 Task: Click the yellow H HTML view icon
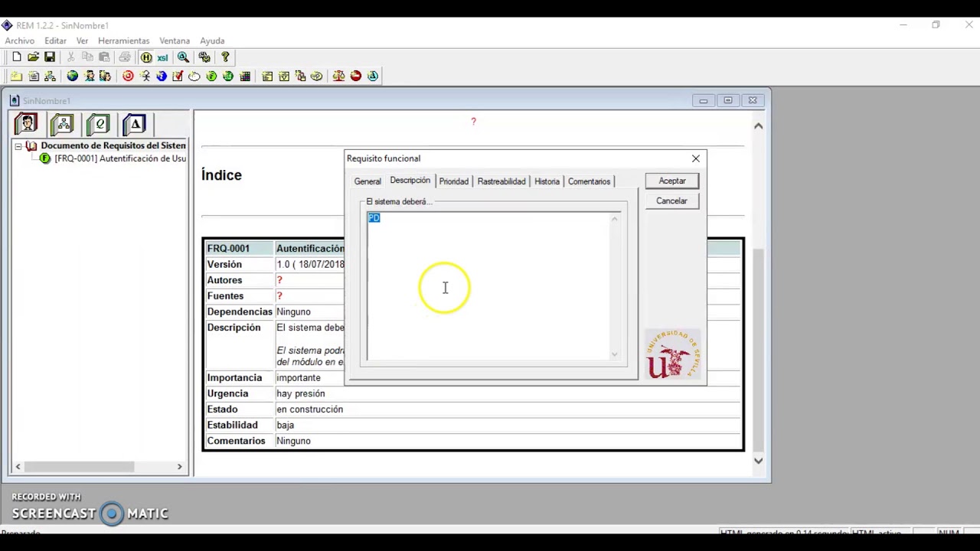coord(145,57)
